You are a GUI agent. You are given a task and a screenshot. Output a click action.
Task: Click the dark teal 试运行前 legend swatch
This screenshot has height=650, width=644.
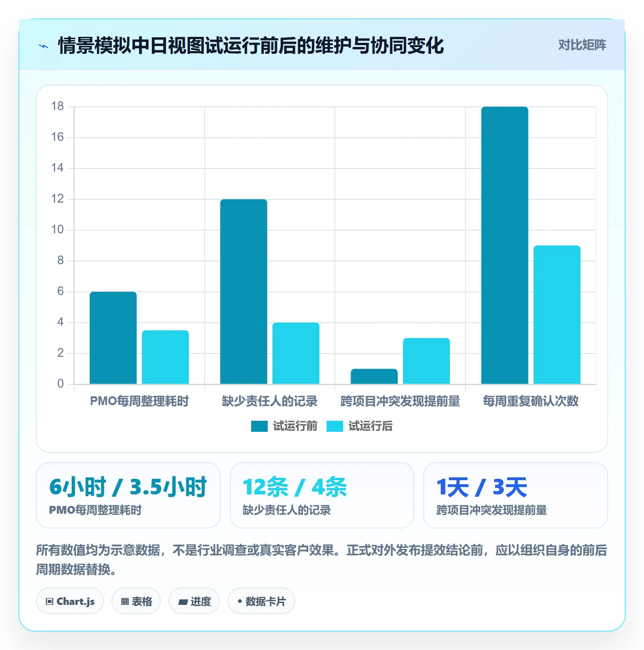[x=259, y=426]
